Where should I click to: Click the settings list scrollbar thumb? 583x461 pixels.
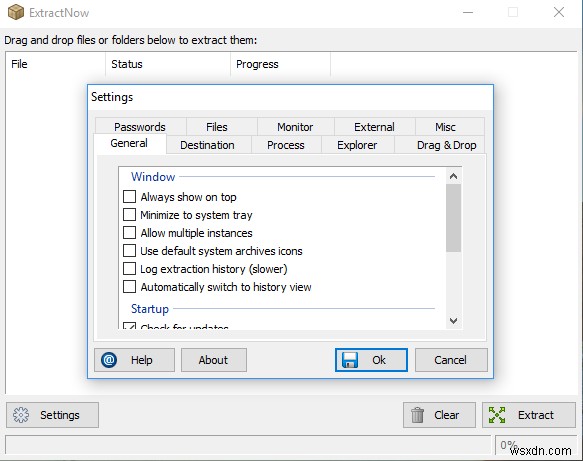click(x=453, y=218)
